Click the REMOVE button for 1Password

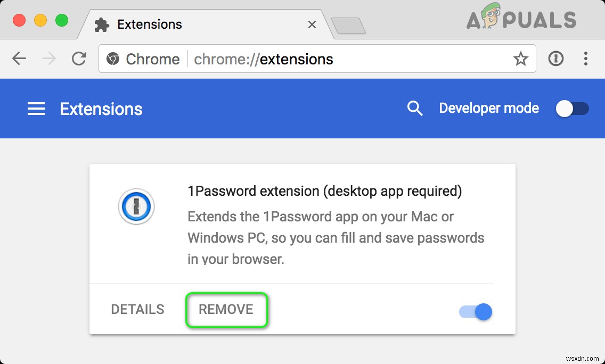pyautogui.click(x=226, y=309)
